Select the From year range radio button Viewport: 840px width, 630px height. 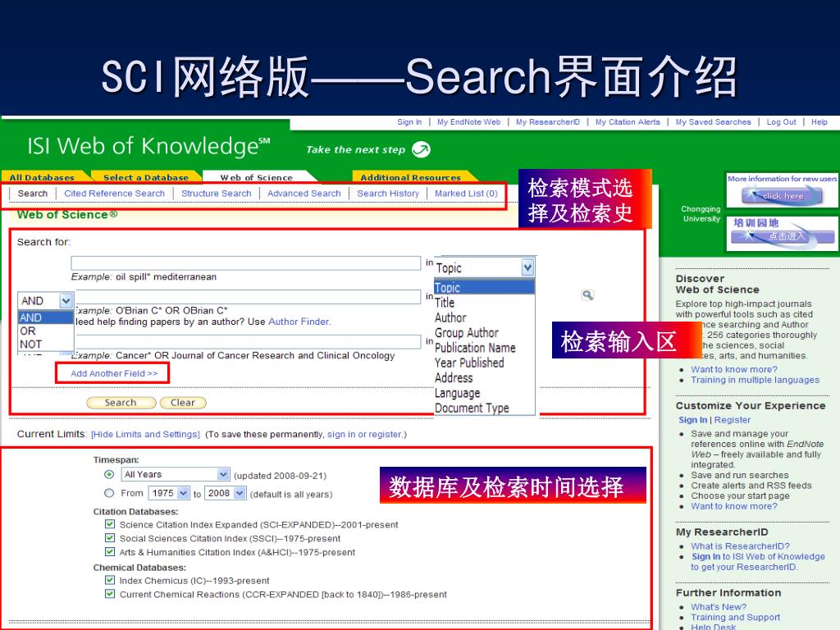click(x=109, y=493)
